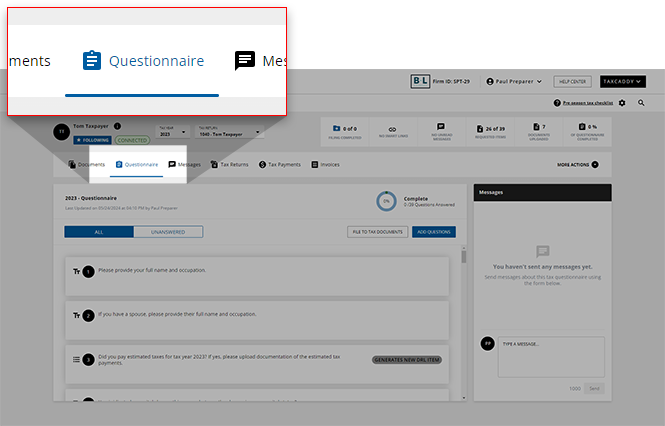This screenshot has height=426, width=665.
Task: Click the Send message button
Action: pos(594,389)
